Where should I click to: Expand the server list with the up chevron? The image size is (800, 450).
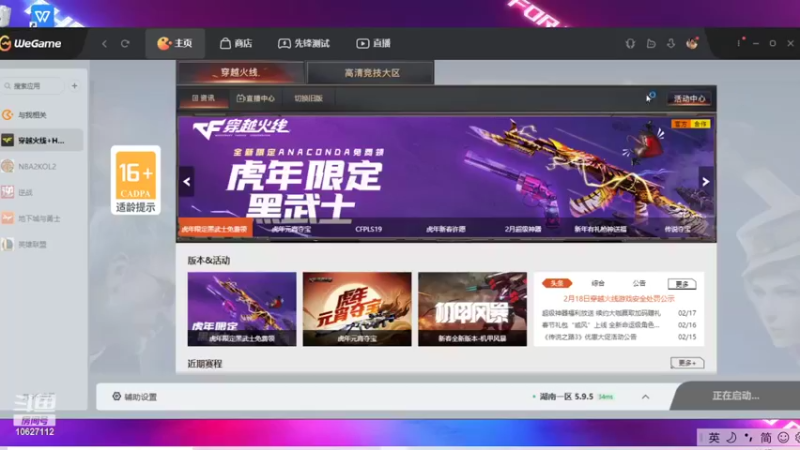645,397
